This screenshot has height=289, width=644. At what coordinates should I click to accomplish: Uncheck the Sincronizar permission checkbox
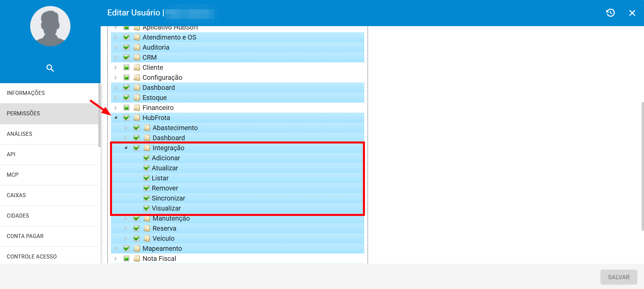tap(147, 198)
